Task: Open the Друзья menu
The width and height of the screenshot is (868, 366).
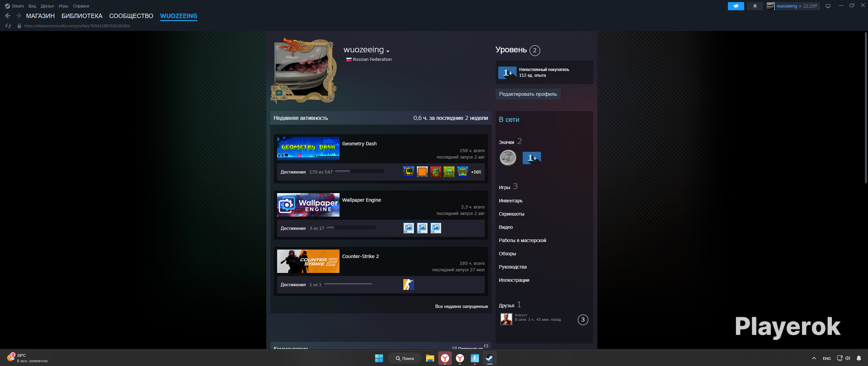Action: [x=47, y=6]
